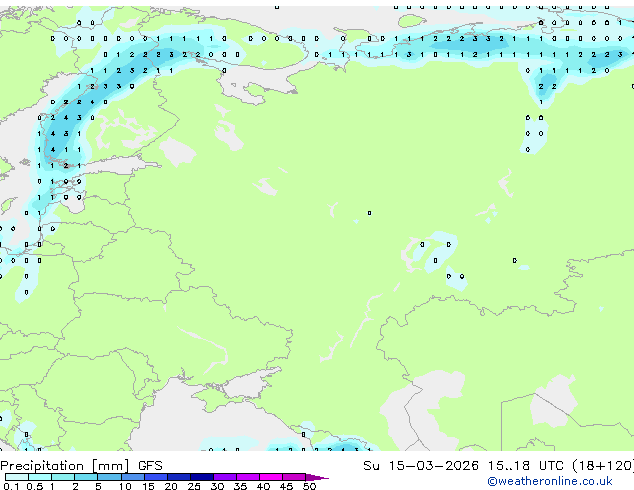Select the 0.5–1 mm legend swatch
The image size is (634, 490).
(40, 477)
